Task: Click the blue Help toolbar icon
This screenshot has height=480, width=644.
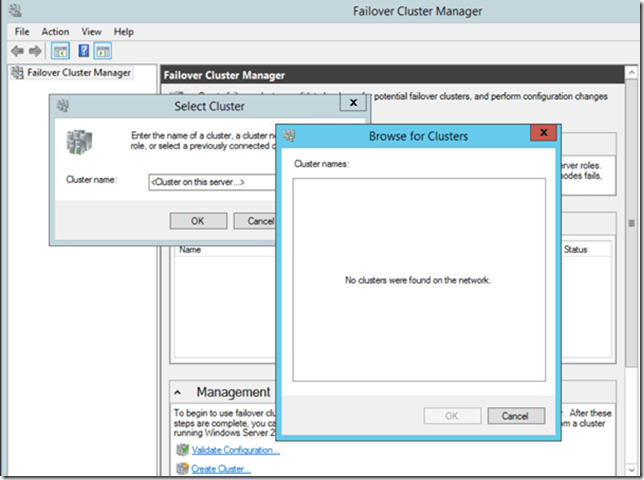Action: point(84,51)
